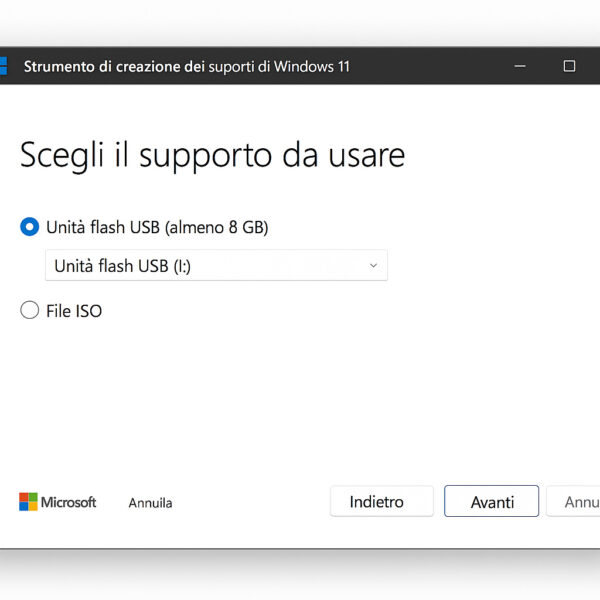The image size is (600, 600).
Task: Minimize the media creation tool window
Action: [x=520, y=66]
